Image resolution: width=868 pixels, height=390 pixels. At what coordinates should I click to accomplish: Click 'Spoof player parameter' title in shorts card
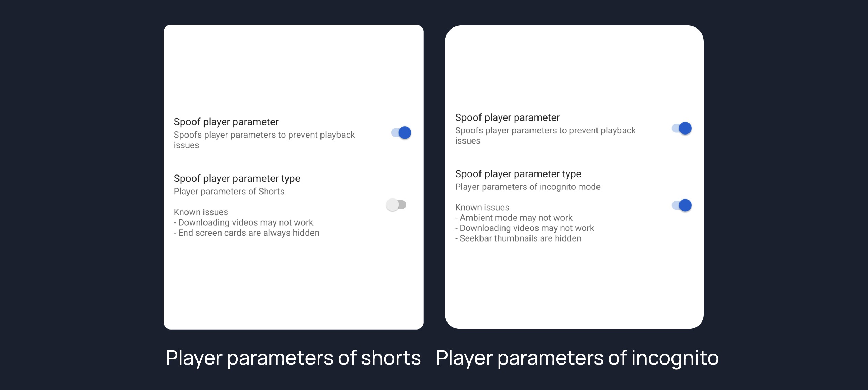226,122
